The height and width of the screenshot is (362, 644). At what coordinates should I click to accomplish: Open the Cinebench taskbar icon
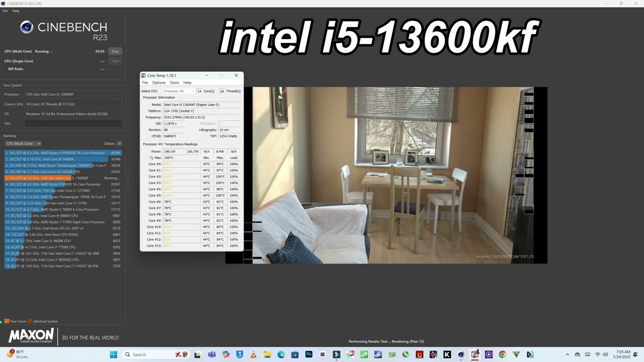461,354
